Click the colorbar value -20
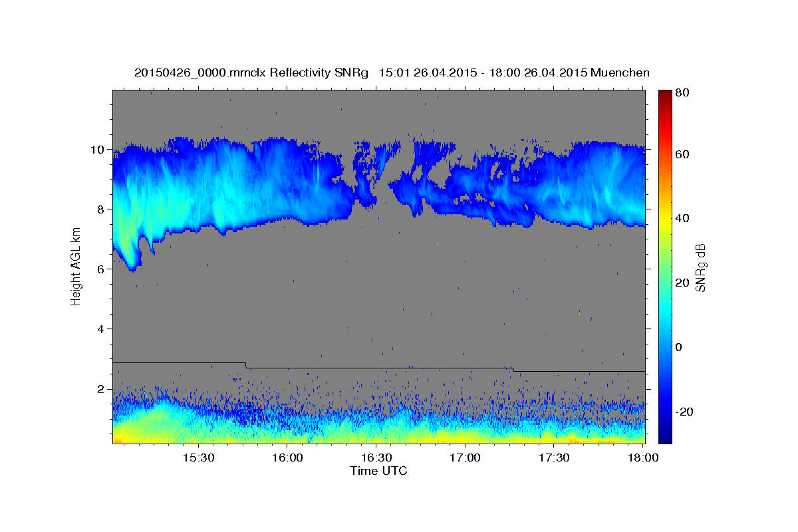Image resolution: width=798 pixels, height=532 pixels. tap(684, 412)
